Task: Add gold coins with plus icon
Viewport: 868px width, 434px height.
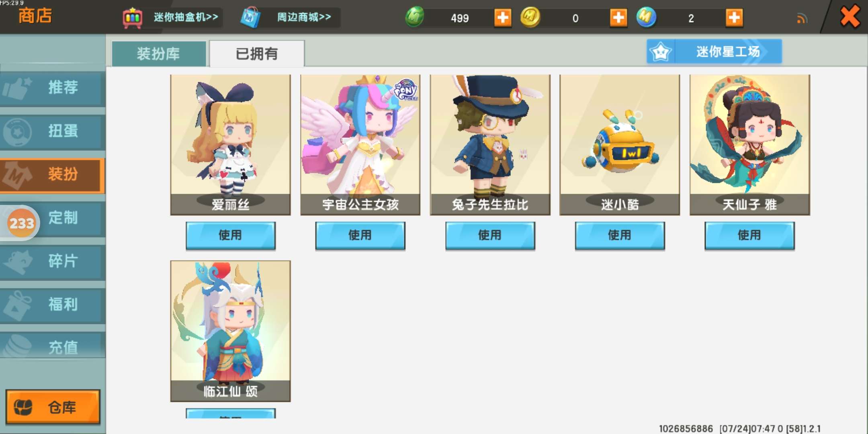Action: 618,18
